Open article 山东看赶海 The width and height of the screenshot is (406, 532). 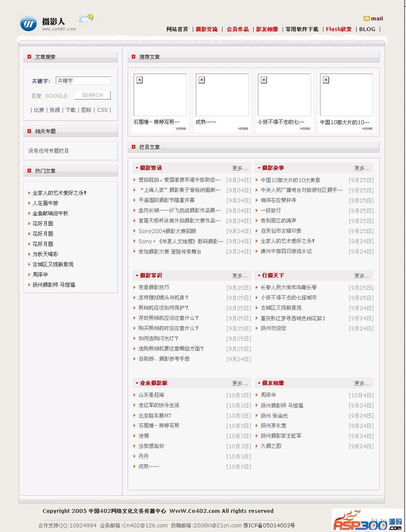pos(151,395)
